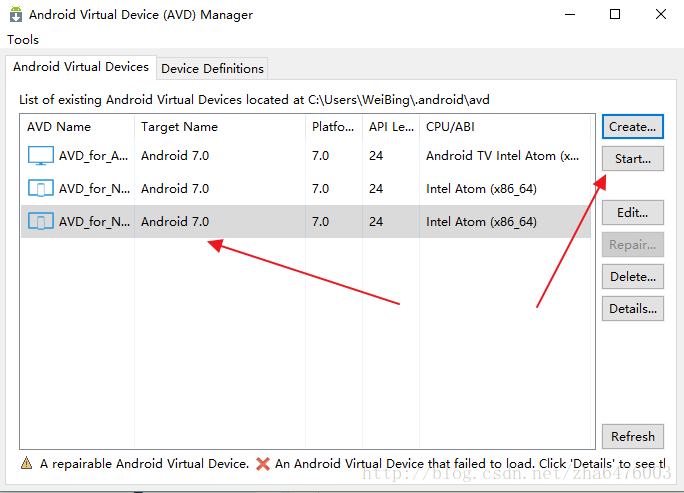Click API level 24 in AVD_for_A... row
Viewport: 684px width, 493px height.
(x=376, y=156)
